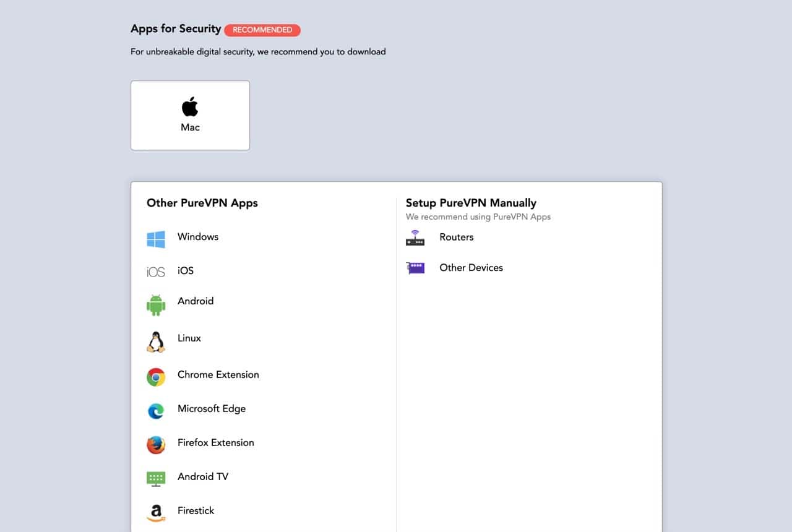Screen dimensions: 792x532
Task: Open the Chrome Extension link
Action: point(218,375)
